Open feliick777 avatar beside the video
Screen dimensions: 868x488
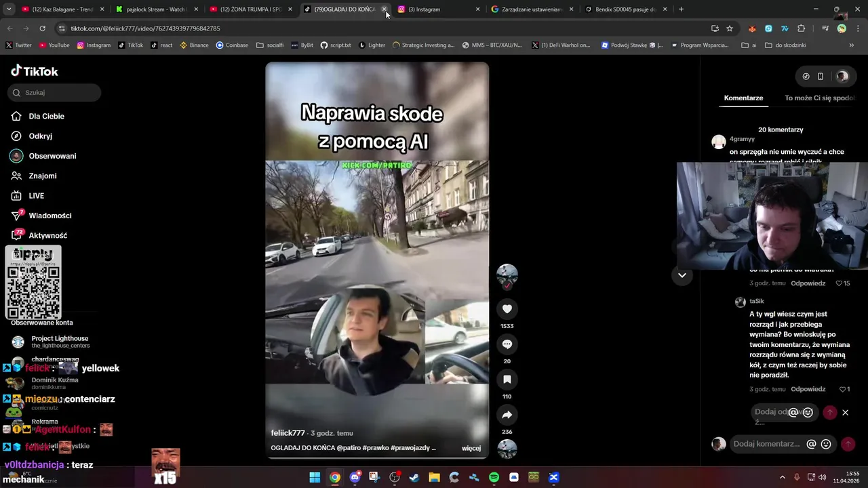tap(507, 274)
